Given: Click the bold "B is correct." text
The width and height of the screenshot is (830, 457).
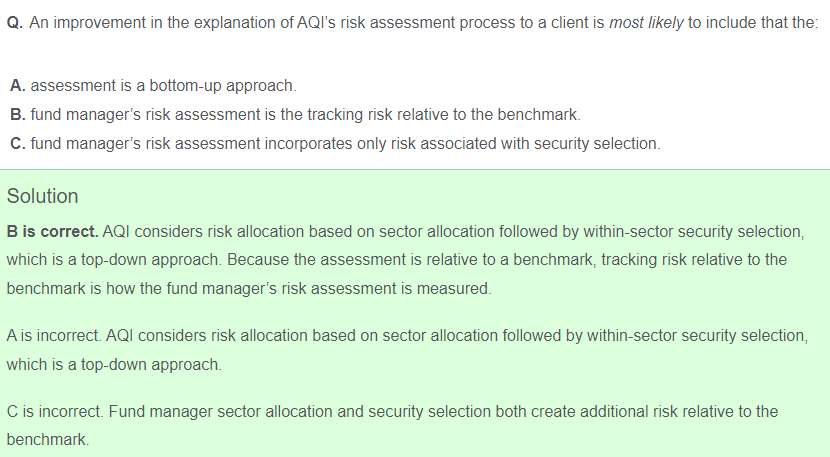Looking at the screenshot, I should (x=52, y=232).
